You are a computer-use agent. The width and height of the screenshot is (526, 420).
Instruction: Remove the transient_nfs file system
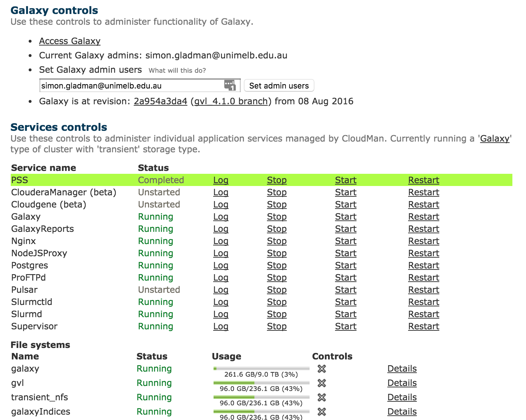point(322,397)
